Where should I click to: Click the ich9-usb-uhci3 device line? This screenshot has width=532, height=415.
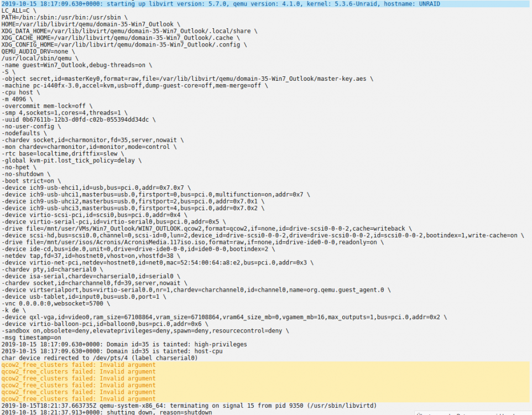point(133,207)
